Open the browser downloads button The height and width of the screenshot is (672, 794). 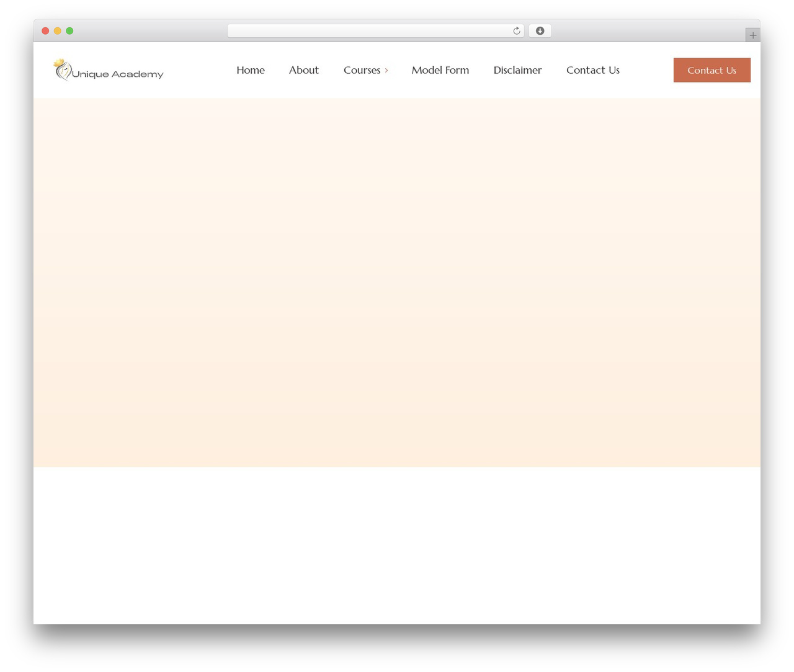540,31
